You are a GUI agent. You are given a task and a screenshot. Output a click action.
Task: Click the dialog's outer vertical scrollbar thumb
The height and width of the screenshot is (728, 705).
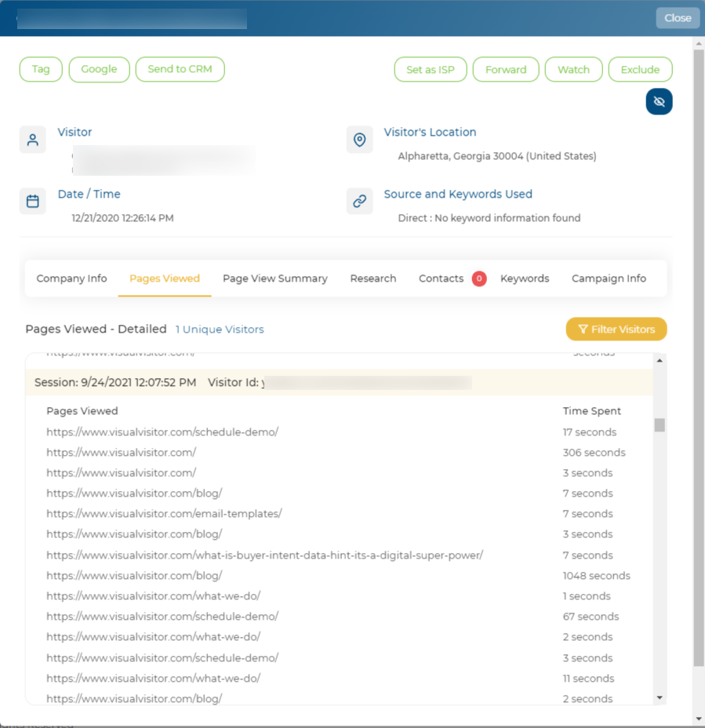pos(699,358)
